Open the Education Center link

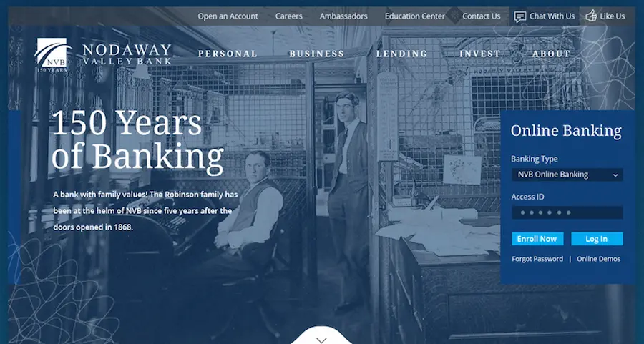click(x=415, y=16)
